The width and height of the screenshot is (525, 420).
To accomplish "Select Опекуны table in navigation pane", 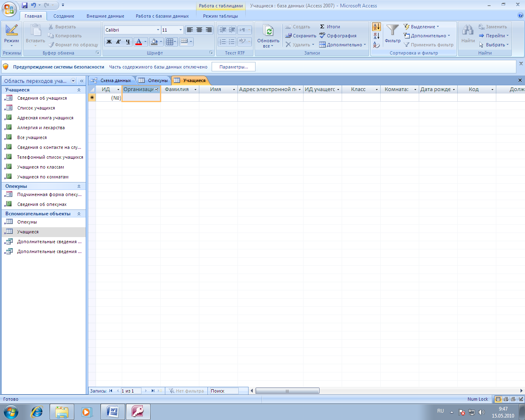I will [44, 222].
